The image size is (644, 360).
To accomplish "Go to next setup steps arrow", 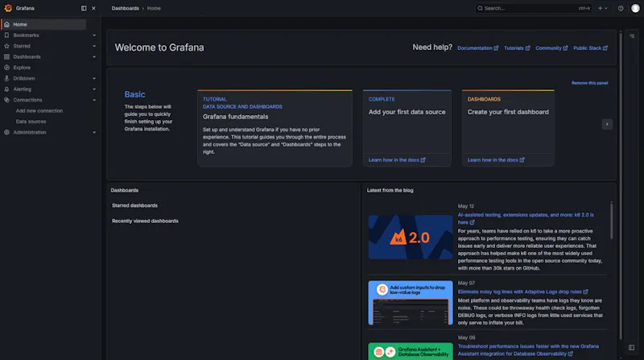I will (607, 124).
